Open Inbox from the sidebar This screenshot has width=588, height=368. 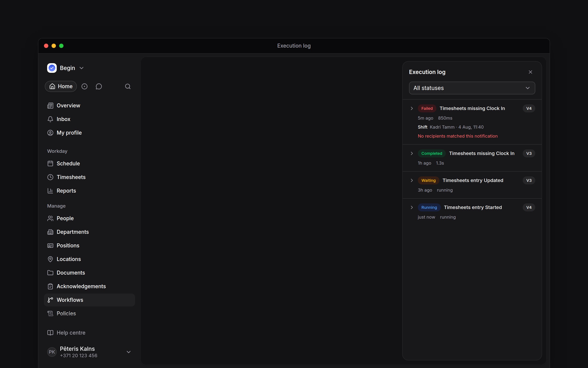tap(89, 119)
